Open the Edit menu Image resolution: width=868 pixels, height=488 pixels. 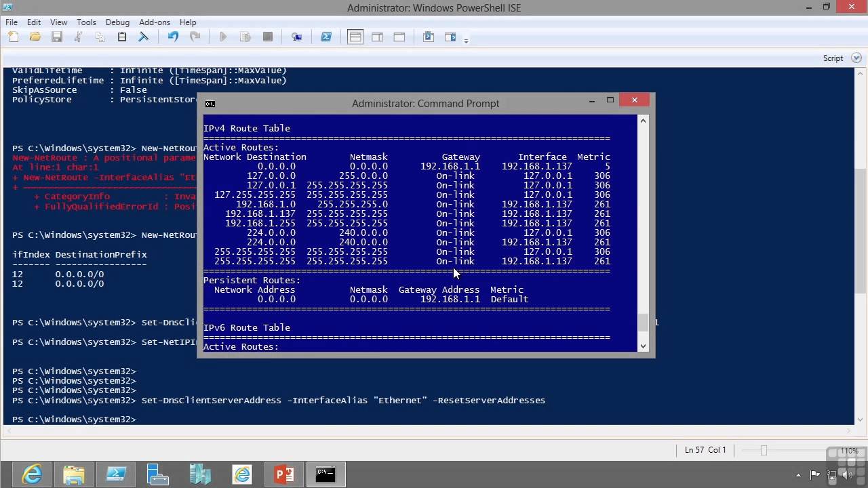(34, 22)
